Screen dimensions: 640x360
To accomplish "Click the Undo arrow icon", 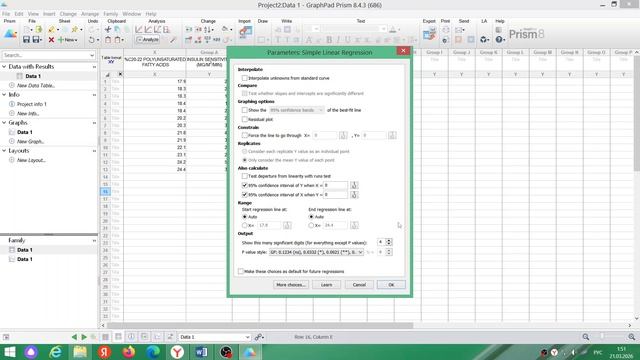I will (91, 40).
